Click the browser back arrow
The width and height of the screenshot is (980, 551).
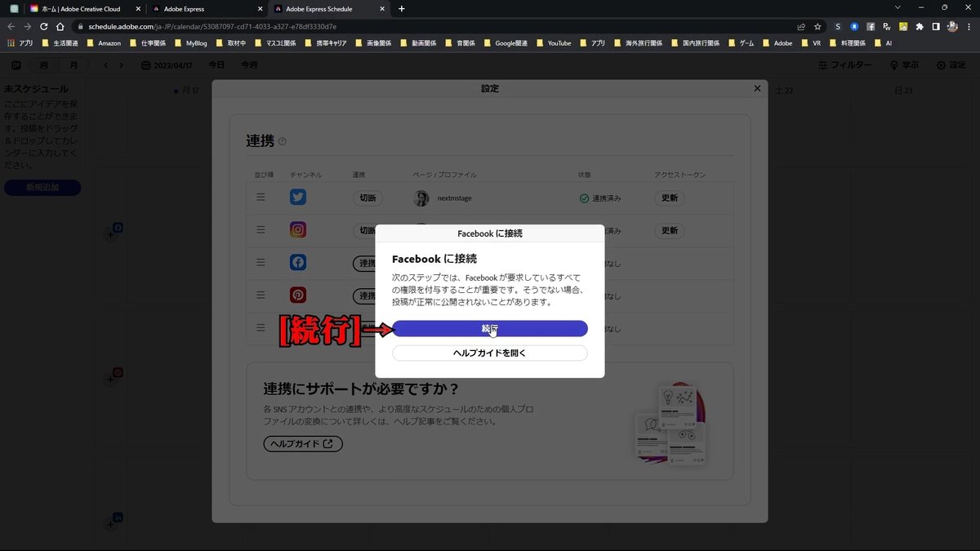click(11, 26)
